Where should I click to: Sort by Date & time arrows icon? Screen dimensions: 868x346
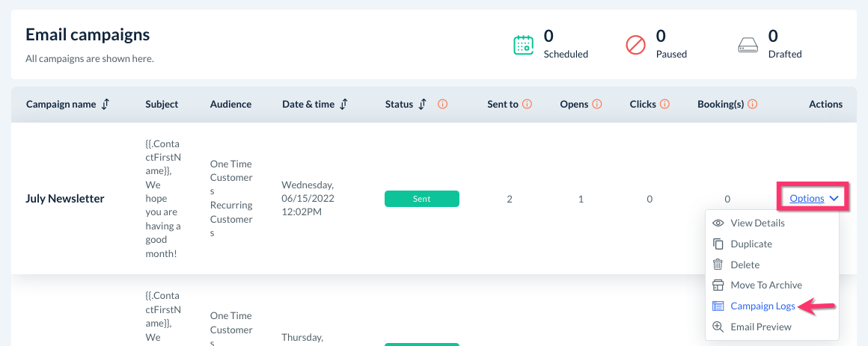[343, 104]
